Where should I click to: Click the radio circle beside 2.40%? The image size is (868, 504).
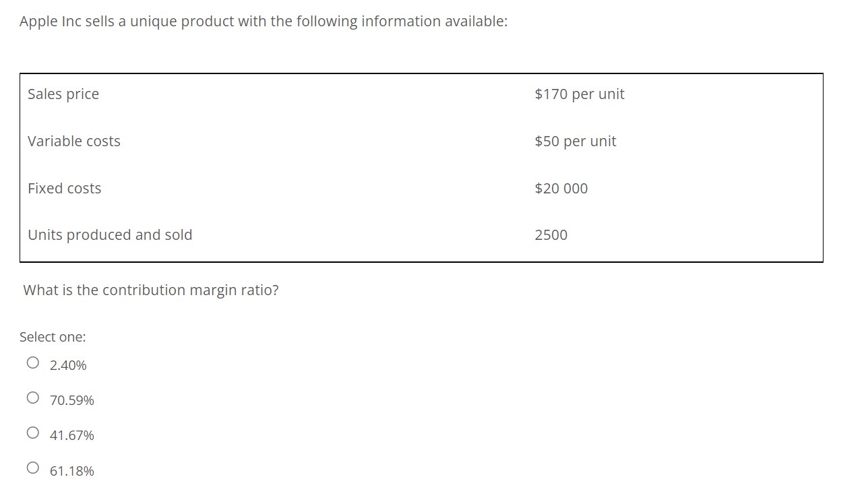32,362
